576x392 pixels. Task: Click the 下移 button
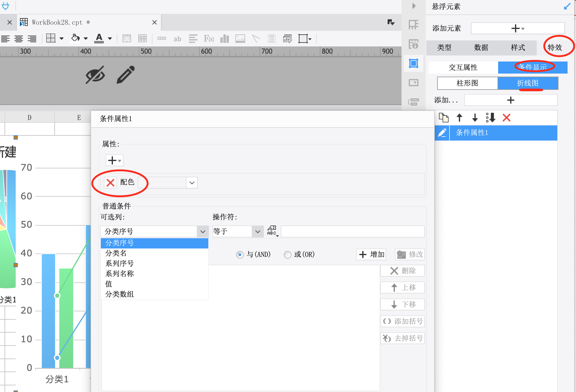[x=403, y=305]
